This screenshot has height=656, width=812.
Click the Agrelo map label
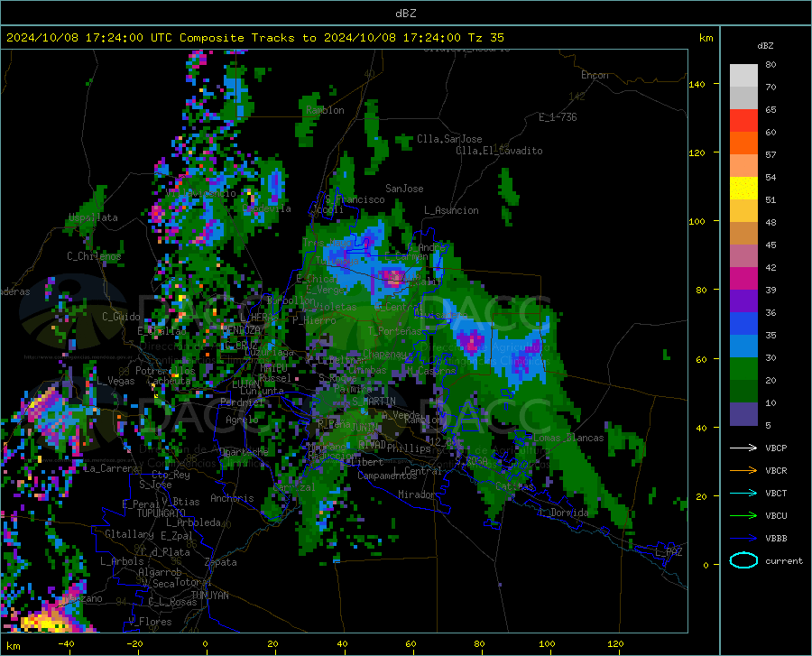pos(242,420)
